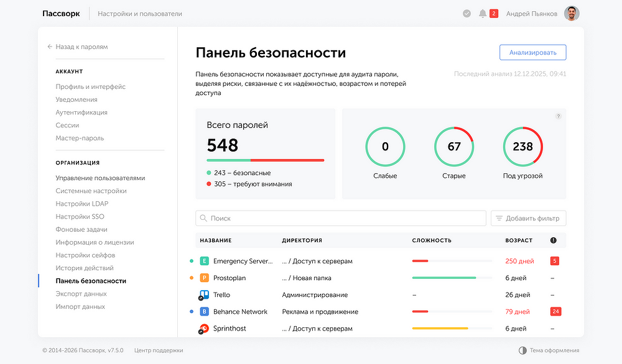Open Мастер-пароль section
This screenshot has height=364, width=622.
(80, 139)
